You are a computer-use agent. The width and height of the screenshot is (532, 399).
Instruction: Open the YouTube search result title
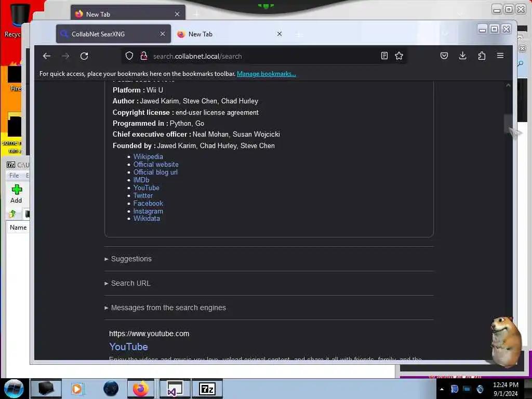[129, 347]
